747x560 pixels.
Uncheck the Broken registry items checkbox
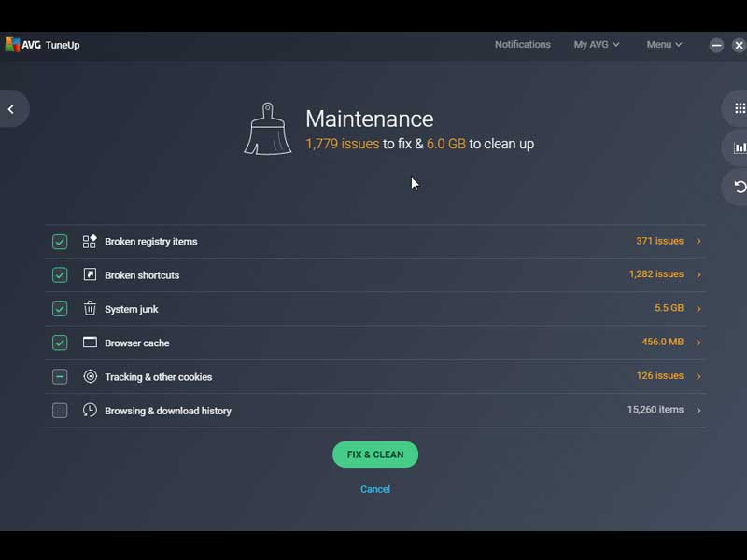[x=60, y=242]
